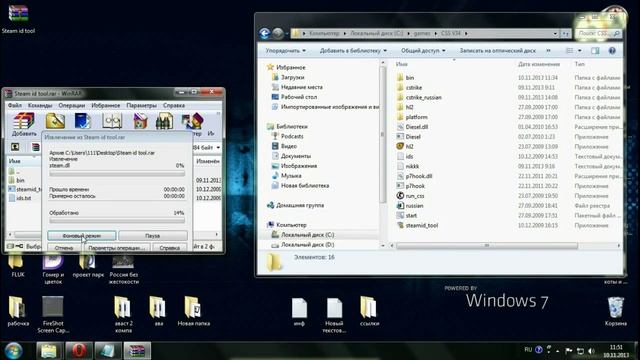Click the Фоновый режим button
This screenshot has height=360, width=640.
pos(82,236)
